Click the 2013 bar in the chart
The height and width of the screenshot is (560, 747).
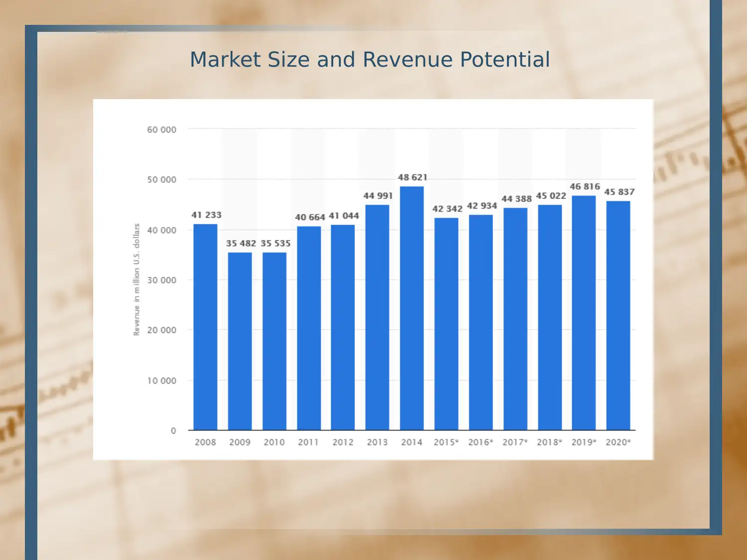pos(377,318)
